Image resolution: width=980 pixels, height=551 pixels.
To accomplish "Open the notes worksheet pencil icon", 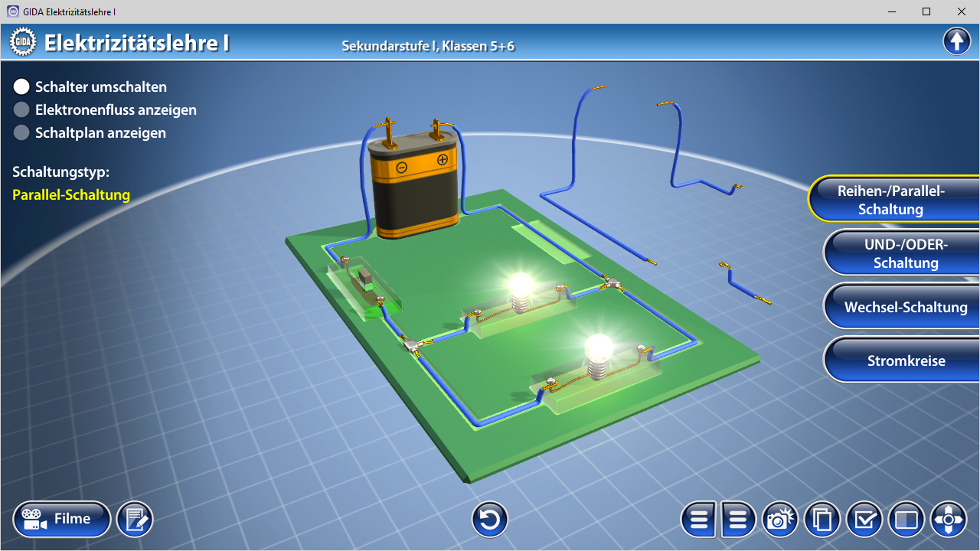I will click(x=135, y=520).
